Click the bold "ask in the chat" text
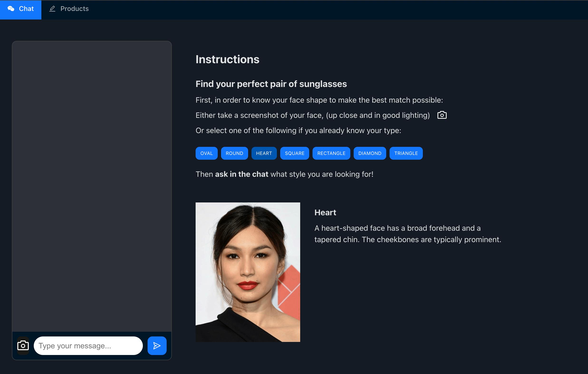This screenshot has height=374, width=588. pos(241,174)
